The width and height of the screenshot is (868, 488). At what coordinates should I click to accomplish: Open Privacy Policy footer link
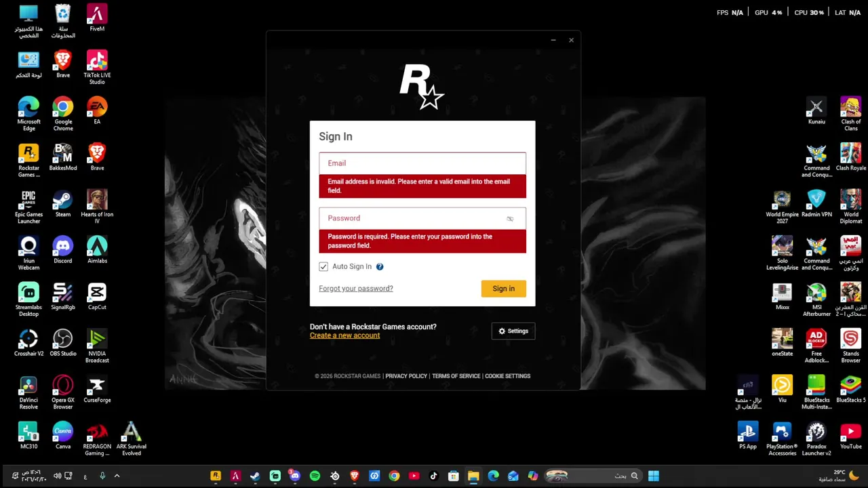(x=406, y=376)
